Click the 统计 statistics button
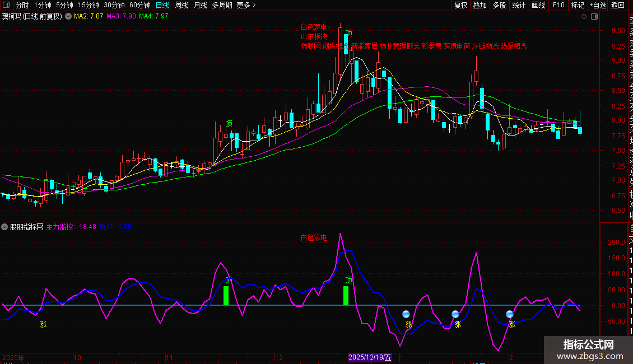633x364 pixels. tap(519, 5)
